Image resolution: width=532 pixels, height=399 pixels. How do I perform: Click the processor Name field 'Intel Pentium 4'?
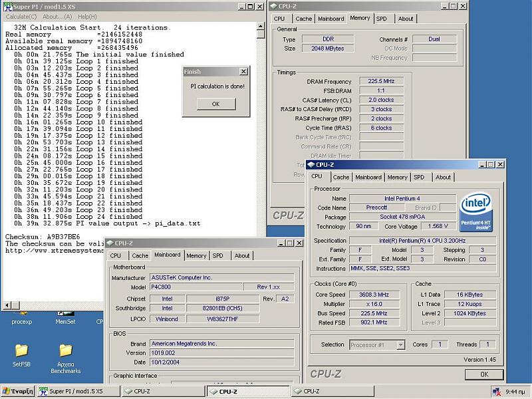402,198
